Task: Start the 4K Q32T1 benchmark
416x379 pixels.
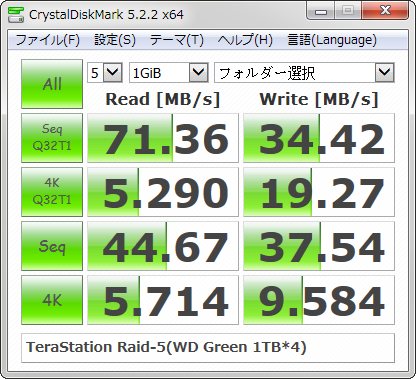Action: coord(52,192)
